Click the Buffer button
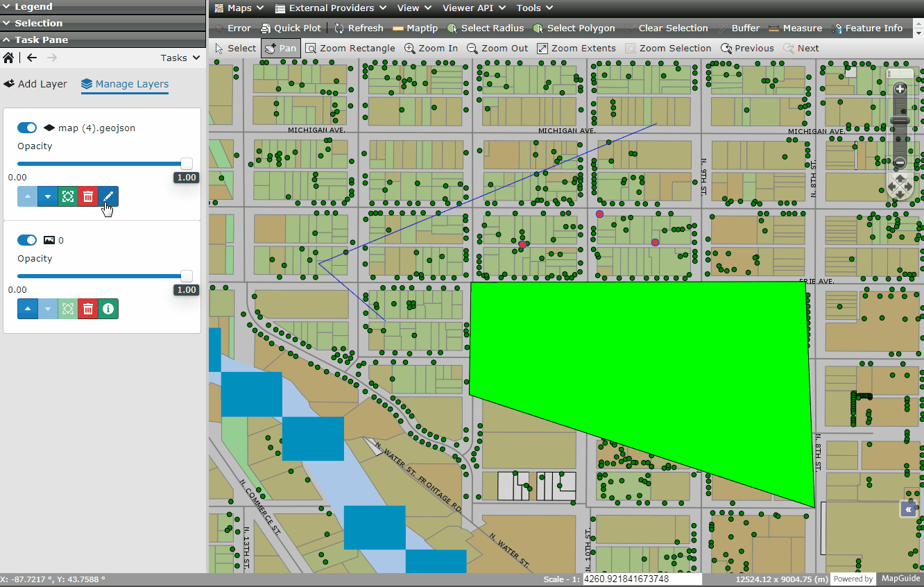 click(740, 28)
